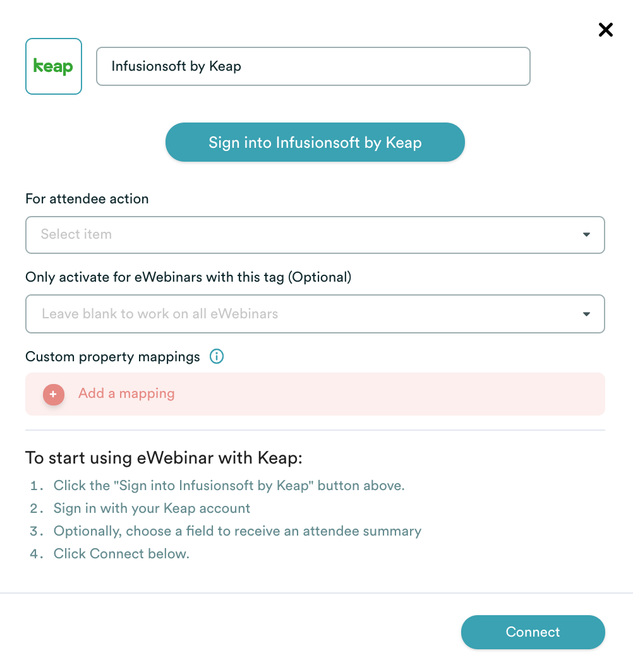Click the "Custom property mappings" label
The image size is (633, 672).
[112, 357]
